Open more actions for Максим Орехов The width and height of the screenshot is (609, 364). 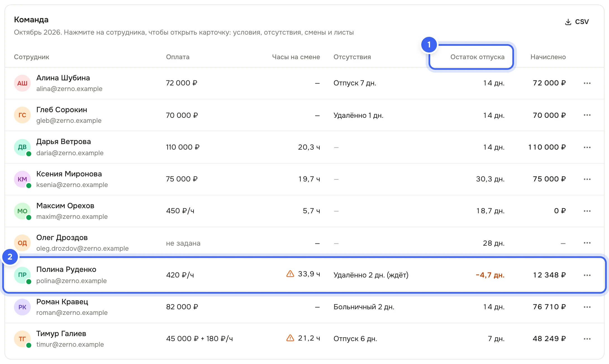coord(587,211)
